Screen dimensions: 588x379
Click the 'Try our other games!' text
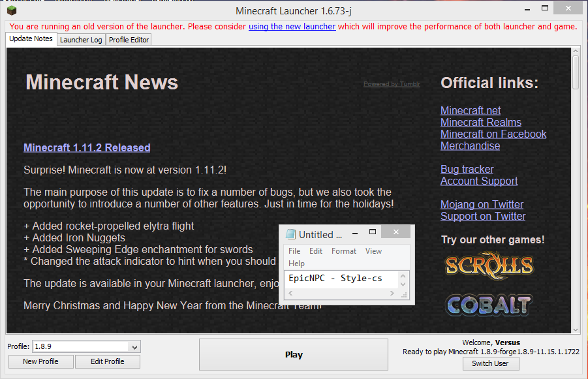click(x=493, y=239)
